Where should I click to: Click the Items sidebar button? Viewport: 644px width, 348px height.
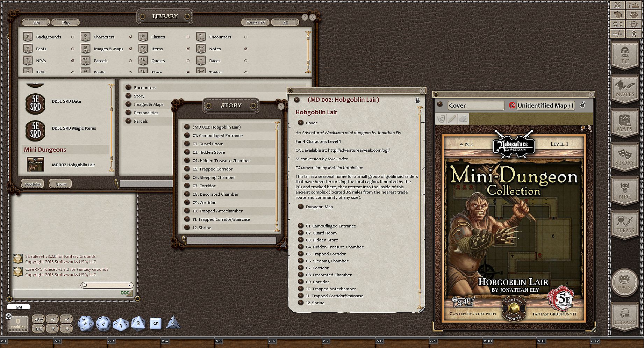625,225
